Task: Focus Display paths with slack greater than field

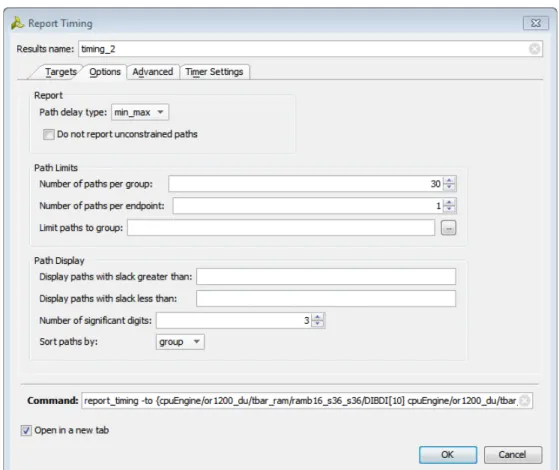Action: click(x=326, y=277)
